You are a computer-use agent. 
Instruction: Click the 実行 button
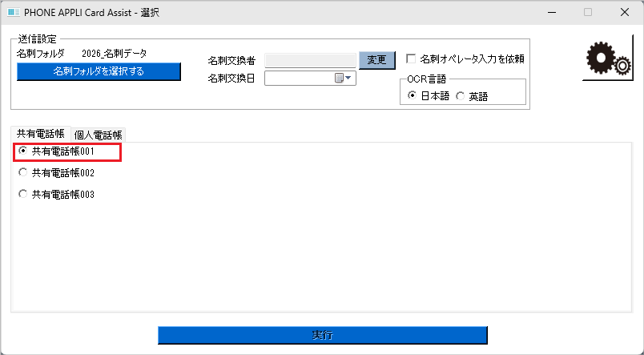tap(323, 335)
